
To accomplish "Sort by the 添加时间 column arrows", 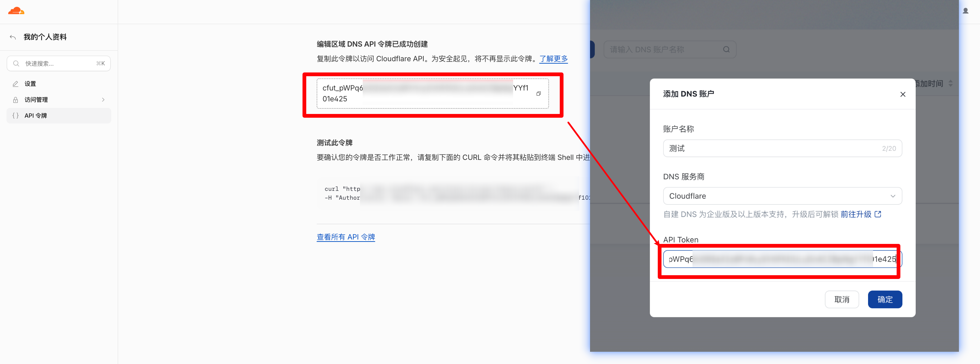I will [x=950, y=83].
